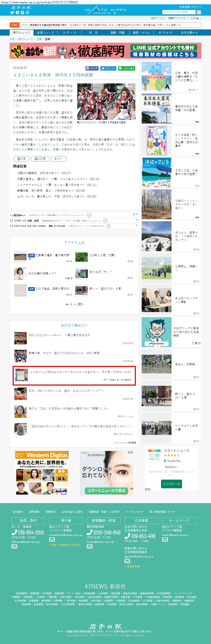Screen dimensions: 211x644
Task: Open the LINE icon in the header
Action: 23,12
